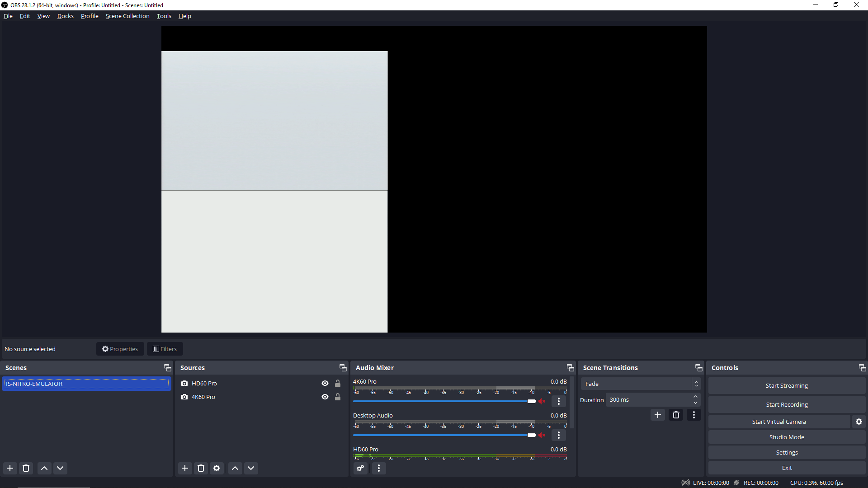Viewport: 868px width, 488px height.
Task: Open the Profile menu
Action: 90,16
